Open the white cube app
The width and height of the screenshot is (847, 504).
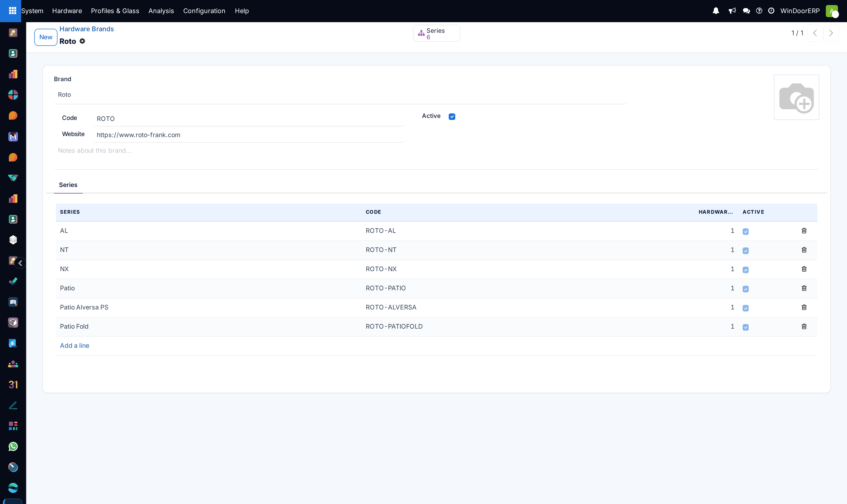coord(13,240)
